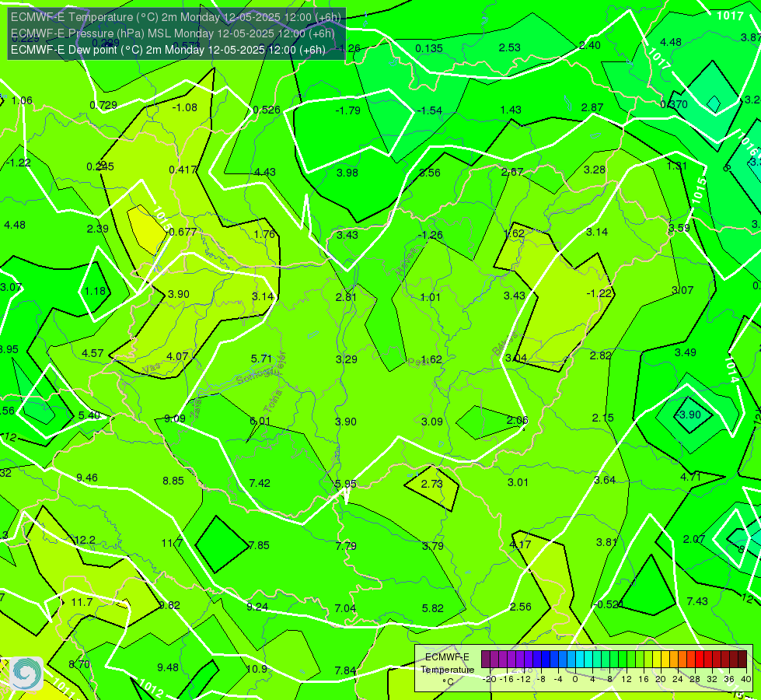Click the dew point value 3.29
761x700 pixels.
[347, 359]
